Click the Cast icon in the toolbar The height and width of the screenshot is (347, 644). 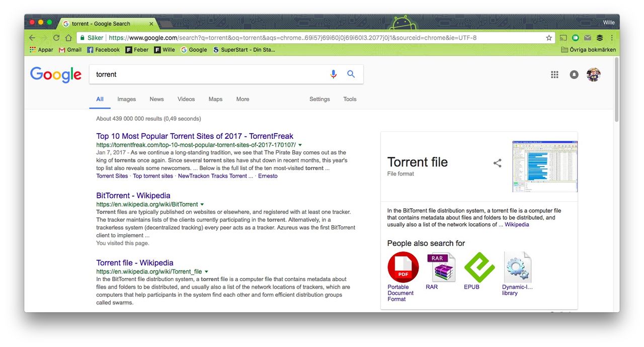pyautogui.click(x=563, y=38)
